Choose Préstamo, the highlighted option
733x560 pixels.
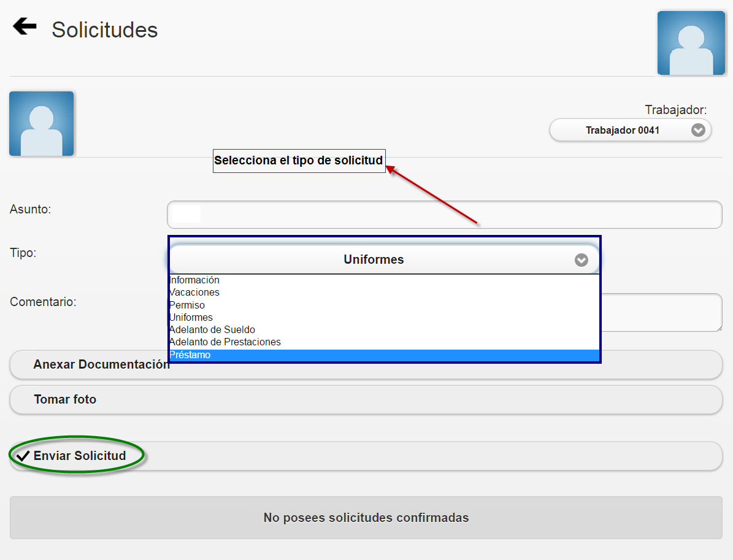(x=190, y=355)
